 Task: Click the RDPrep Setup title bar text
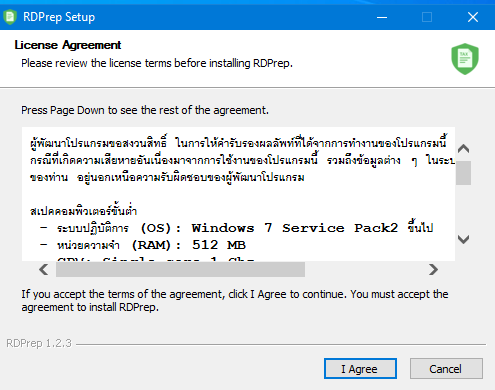[59, 17]
